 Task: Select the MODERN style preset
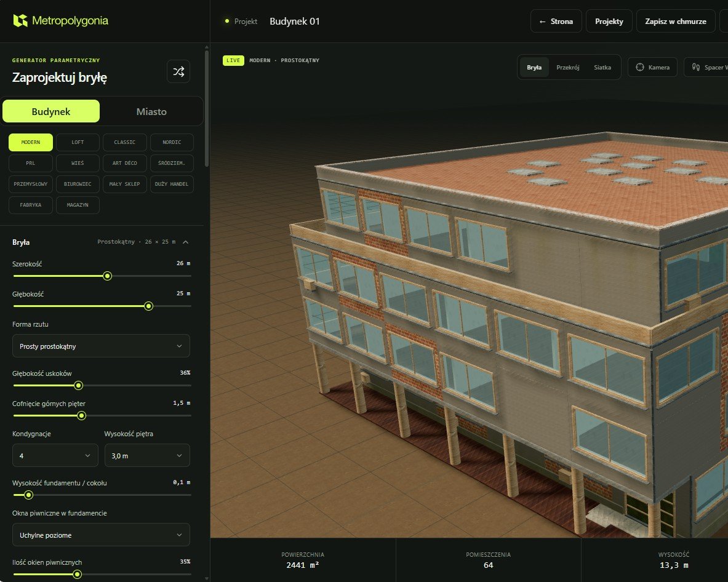tap(31, 143)
